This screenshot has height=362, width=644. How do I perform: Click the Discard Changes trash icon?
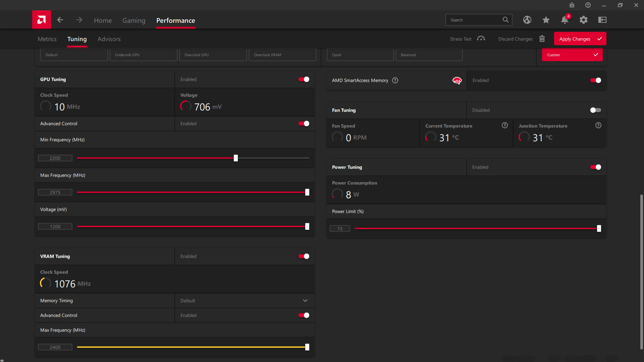542,39
